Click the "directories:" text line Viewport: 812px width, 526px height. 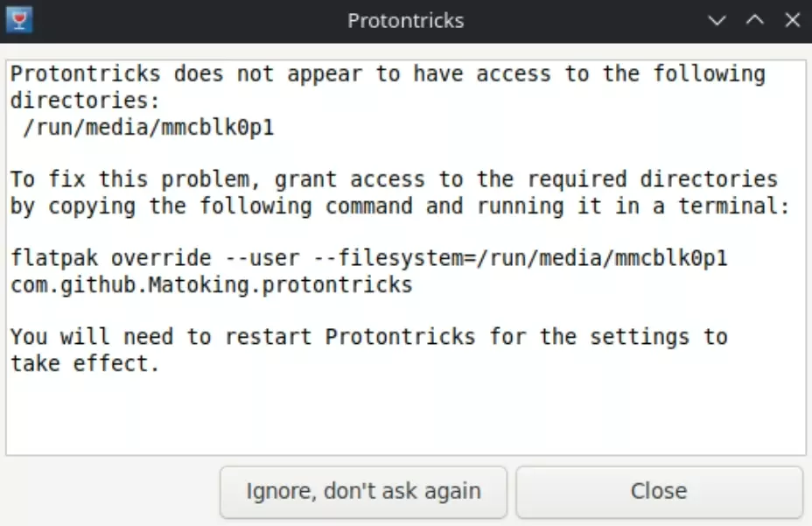point(85,102)
